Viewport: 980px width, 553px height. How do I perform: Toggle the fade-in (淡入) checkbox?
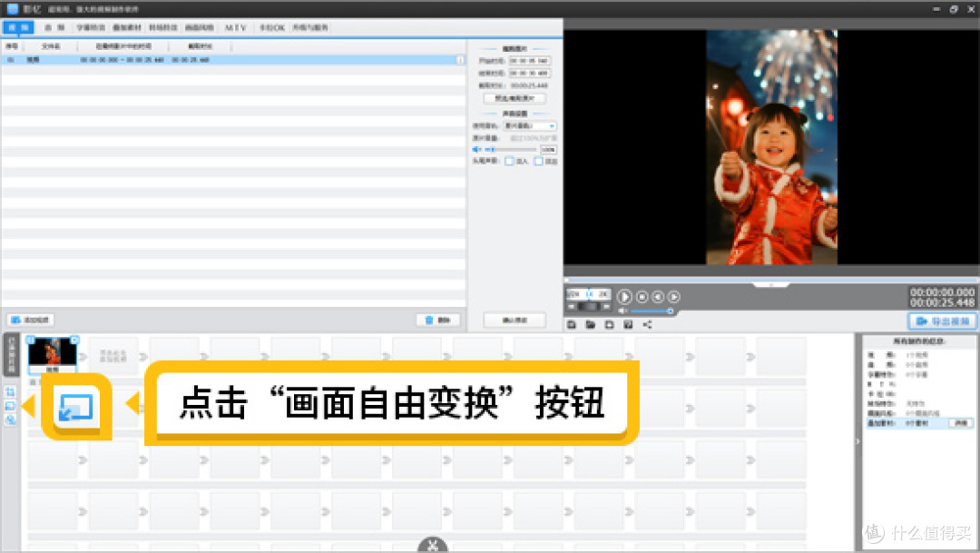coord(509,162)
